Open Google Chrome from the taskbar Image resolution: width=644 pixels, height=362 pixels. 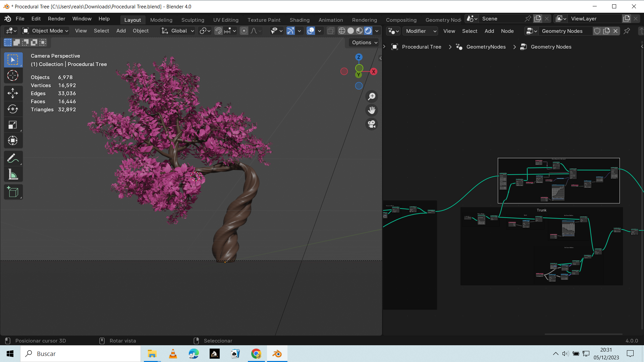click(x=256, y=354)
